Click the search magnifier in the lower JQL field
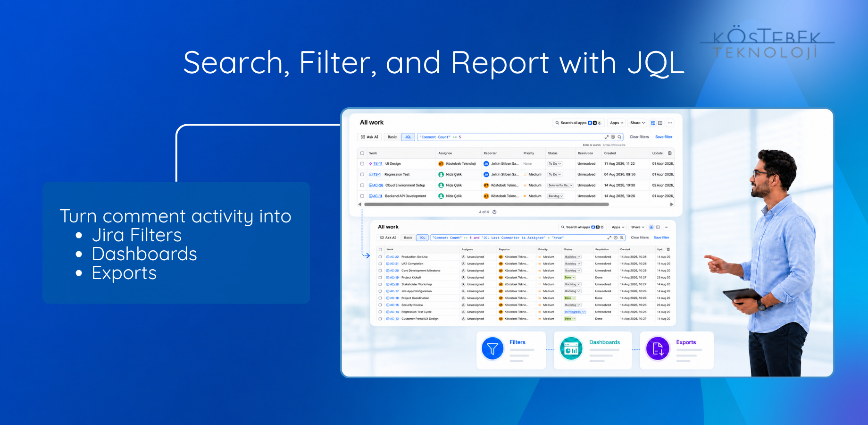868x425 pixels. (622, 238)
